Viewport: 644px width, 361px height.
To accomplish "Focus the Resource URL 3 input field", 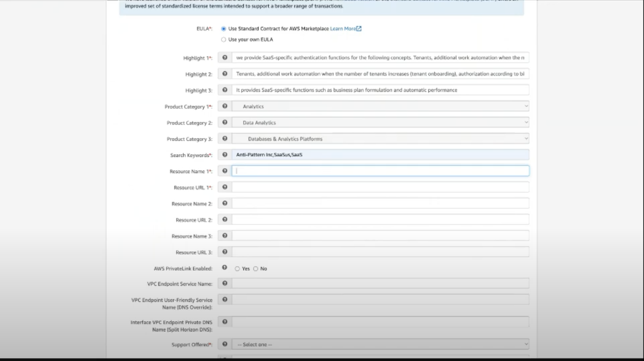I will pos(380,252).
